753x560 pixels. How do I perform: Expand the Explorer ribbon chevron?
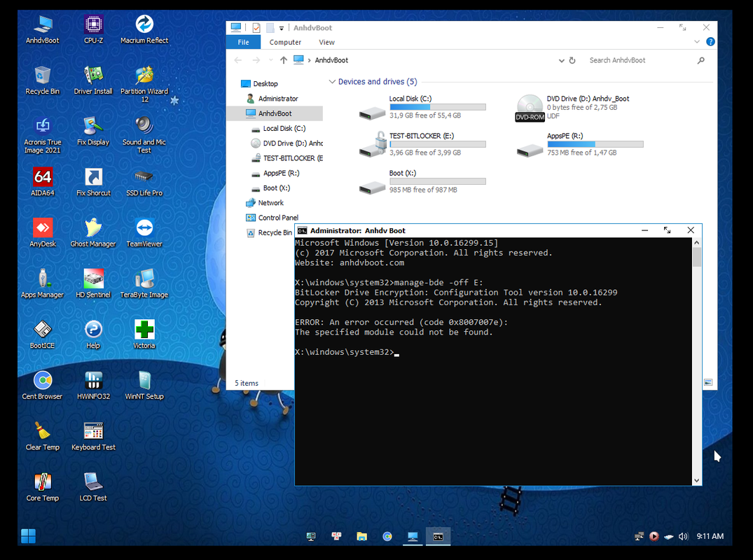click(697, 42)
